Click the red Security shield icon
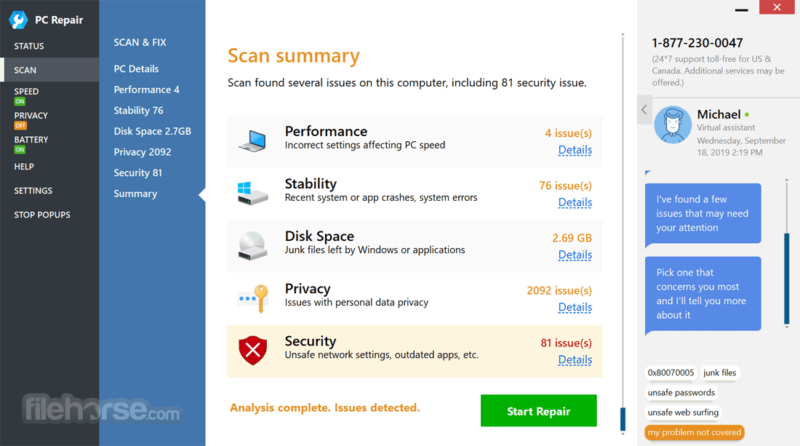This screenshot has height=446, width=800. 253,351
